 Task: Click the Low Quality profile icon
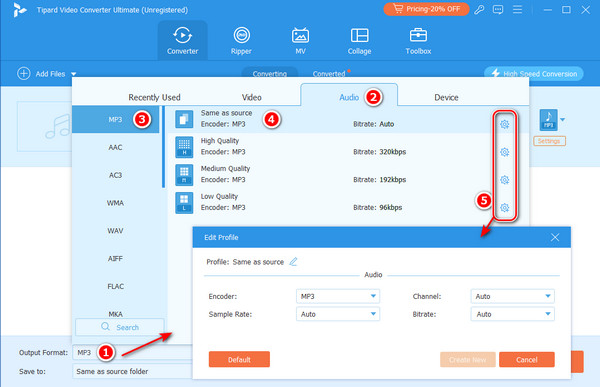(184, 203)
